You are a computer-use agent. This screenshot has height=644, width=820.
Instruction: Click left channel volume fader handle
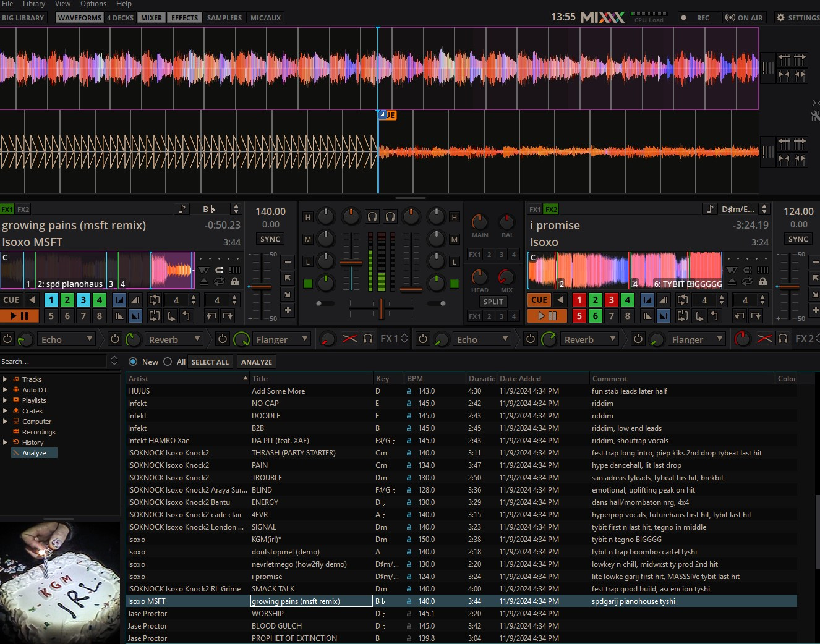pyautogui.click(x=351, y=263)
